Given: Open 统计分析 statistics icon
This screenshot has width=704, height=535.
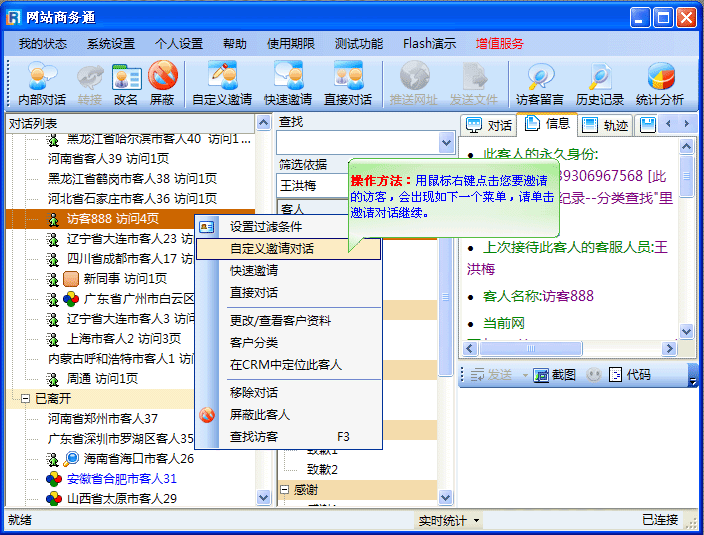Looking at the screenshot, I should pos(660,83).
